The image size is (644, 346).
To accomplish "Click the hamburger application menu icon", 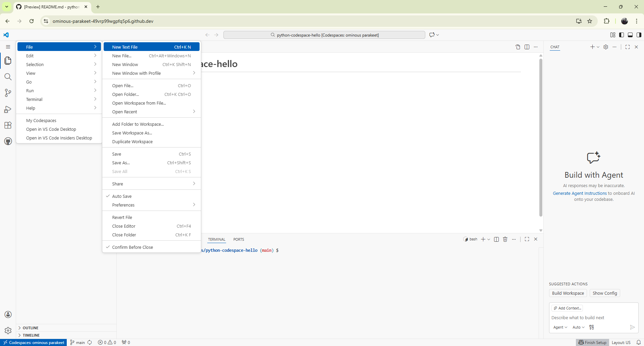I will [8, 47].
